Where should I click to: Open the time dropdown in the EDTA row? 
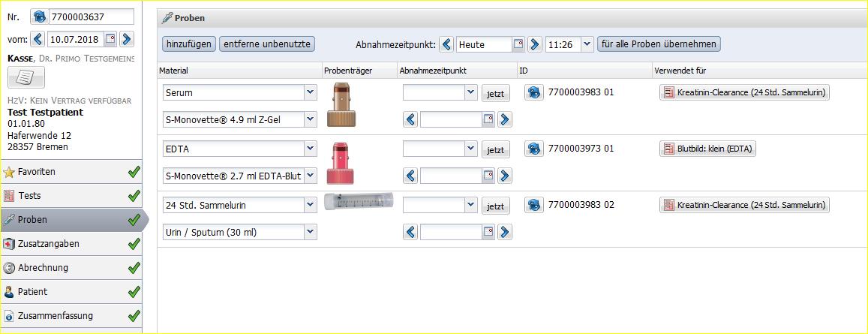[x=471, y=149]
